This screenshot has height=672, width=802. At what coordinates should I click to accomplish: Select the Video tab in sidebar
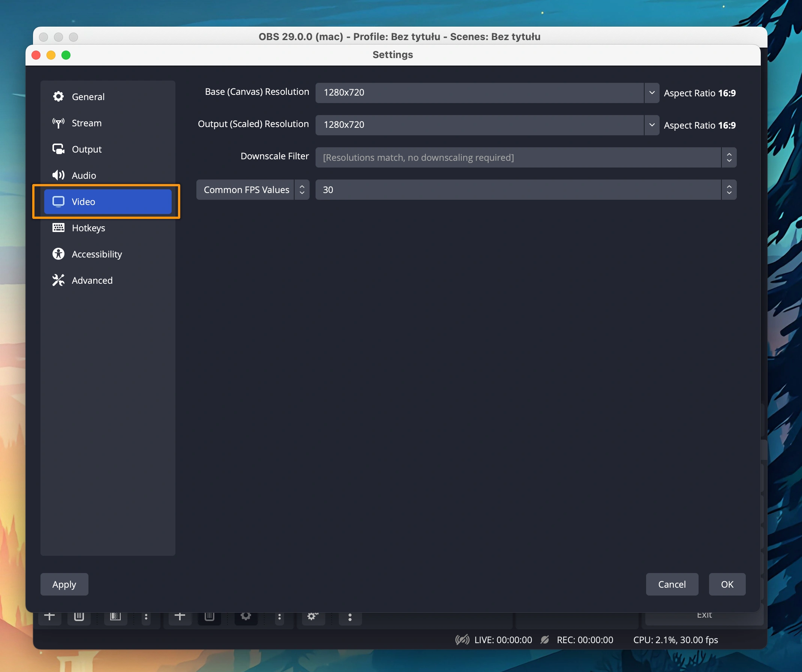coord(107,202)
